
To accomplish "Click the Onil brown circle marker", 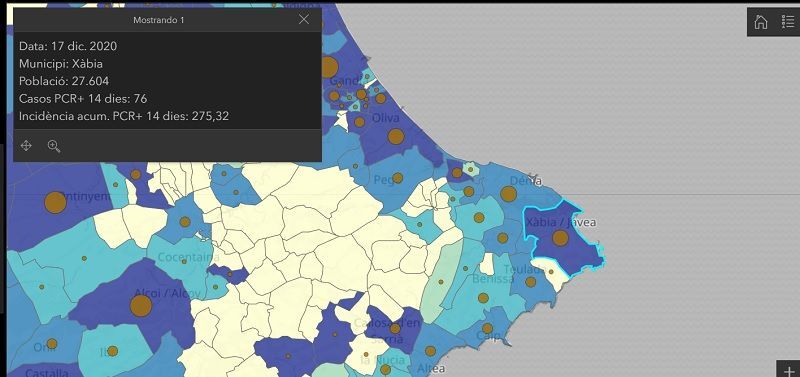I will (52, 343).
